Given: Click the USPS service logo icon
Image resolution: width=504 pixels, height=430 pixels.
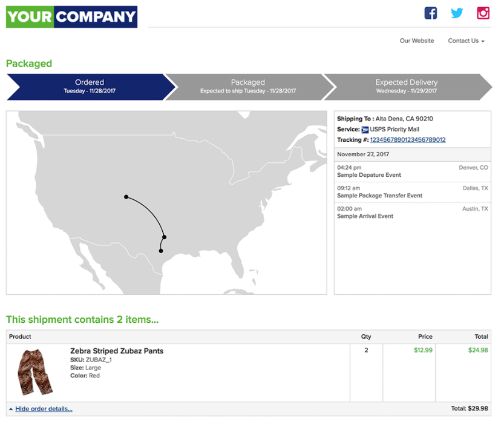Looking at the screenshot, I should (x=365, y=130).
